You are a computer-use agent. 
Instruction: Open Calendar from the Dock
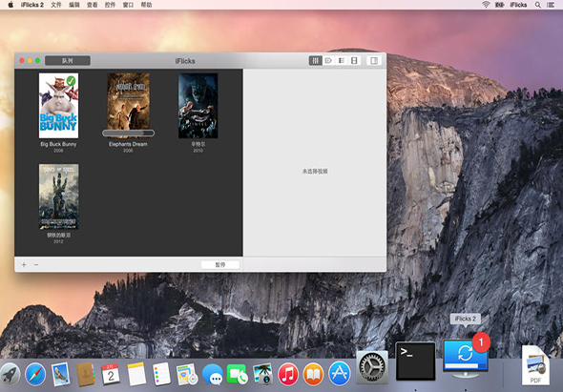point(111,374)
